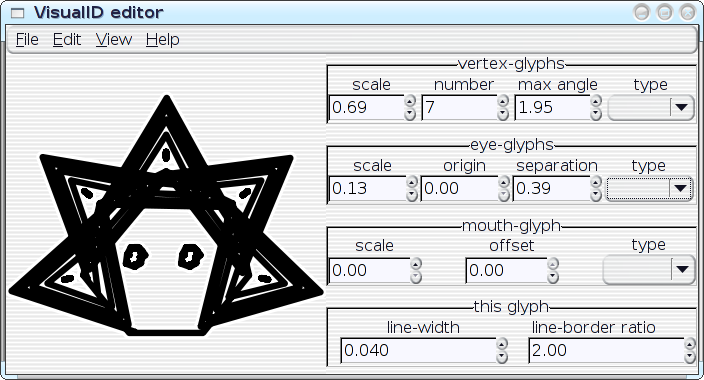The height and width of the screenshot is (380, 704).
Task: Click the star glyph preview canvas
Action: tap(166, 216)
